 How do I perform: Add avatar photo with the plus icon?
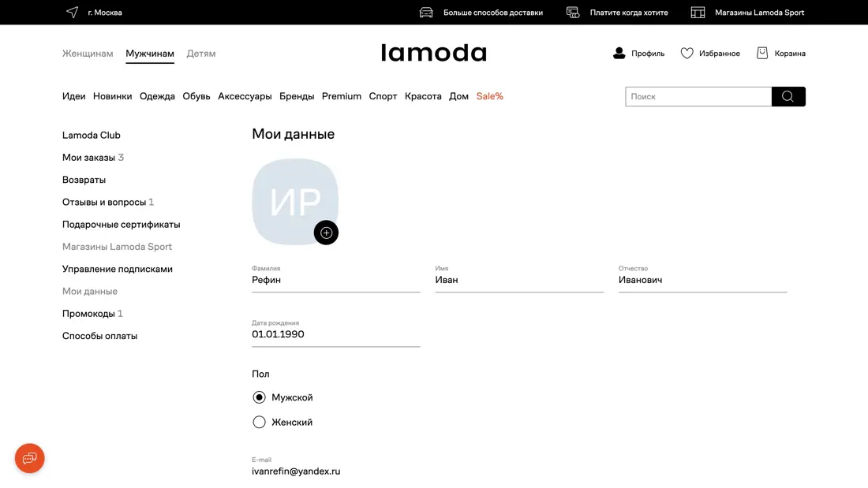(x=326, y=233)
